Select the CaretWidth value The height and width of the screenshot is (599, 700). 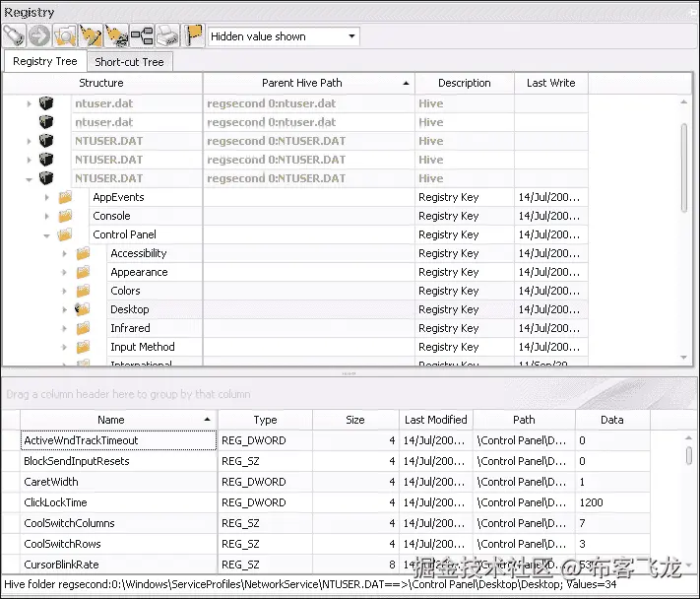[51, 482]
